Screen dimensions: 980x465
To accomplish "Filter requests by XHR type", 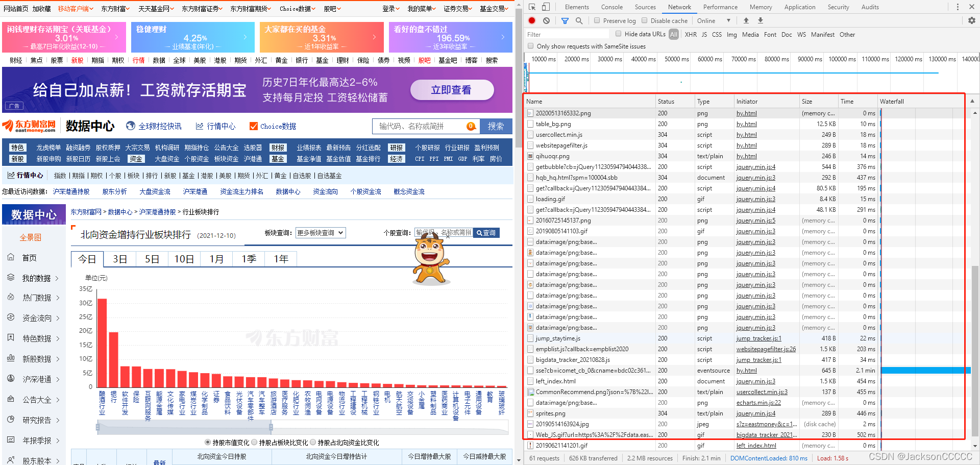I will click(691, 34).
